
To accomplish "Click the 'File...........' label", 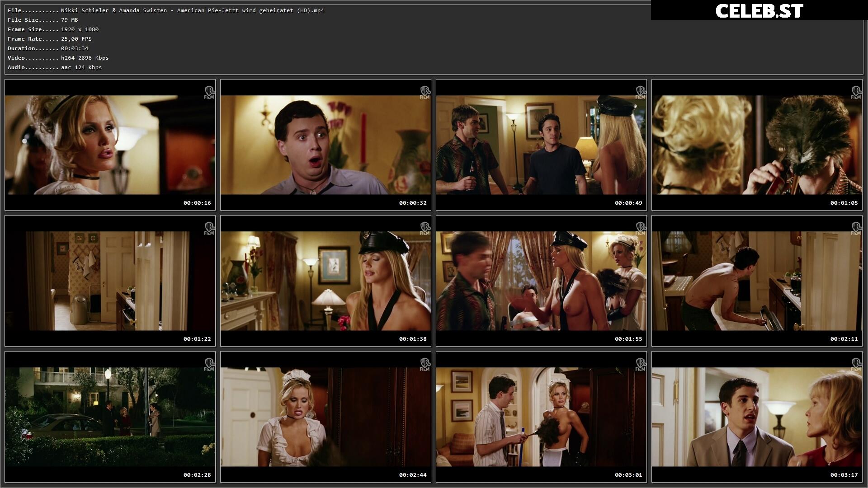I will 33,10.
